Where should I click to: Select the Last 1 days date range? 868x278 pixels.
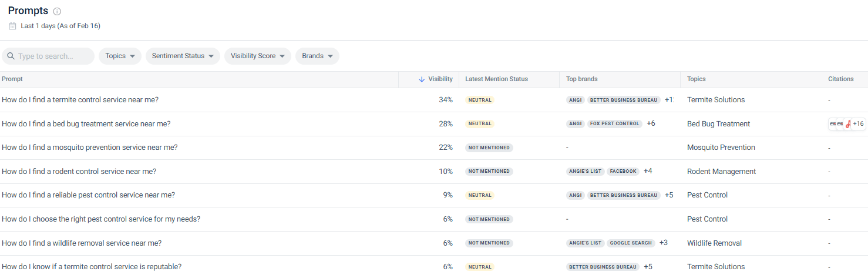[60, 26]
